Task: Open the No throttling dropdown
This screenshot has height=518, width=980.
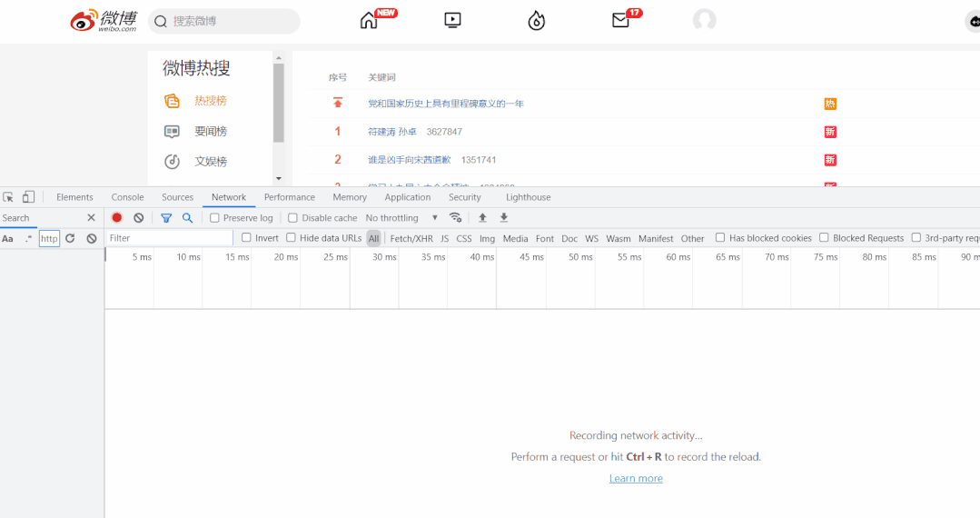Action: (x=401, y=218)
